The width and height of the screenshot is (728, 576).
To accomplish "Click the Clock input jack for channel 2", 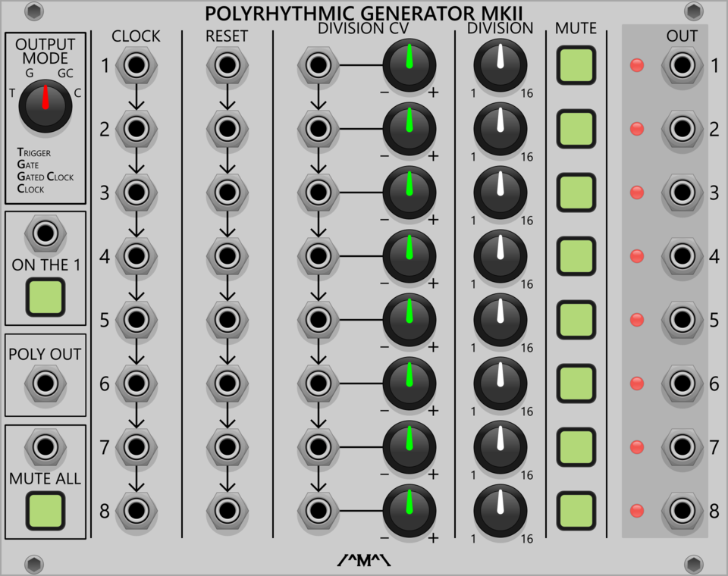I will point(136,129).
